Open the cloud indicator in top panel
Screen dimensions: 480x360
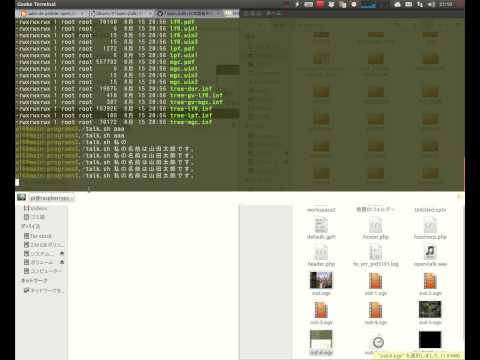[x=397, y=4]
